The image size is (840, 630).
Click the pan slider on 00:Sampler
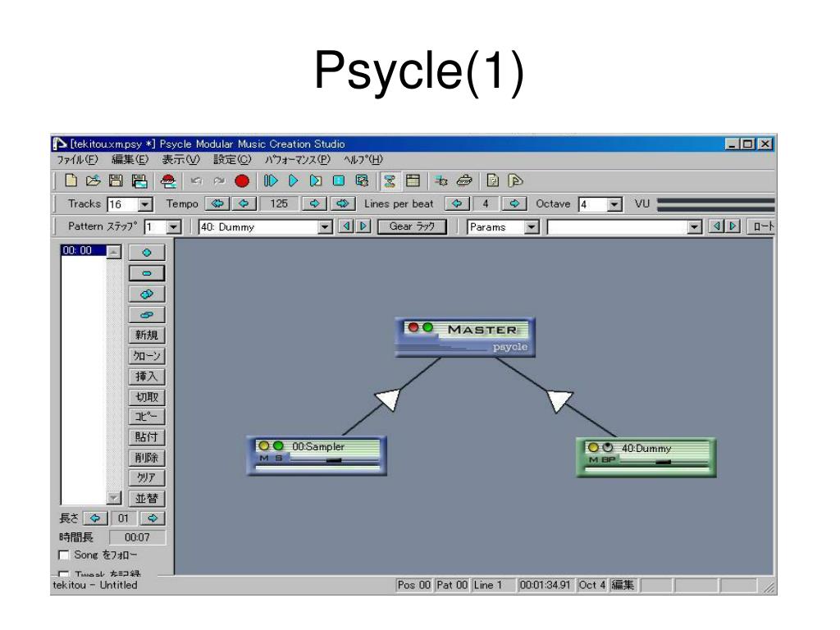pos(333,459)
